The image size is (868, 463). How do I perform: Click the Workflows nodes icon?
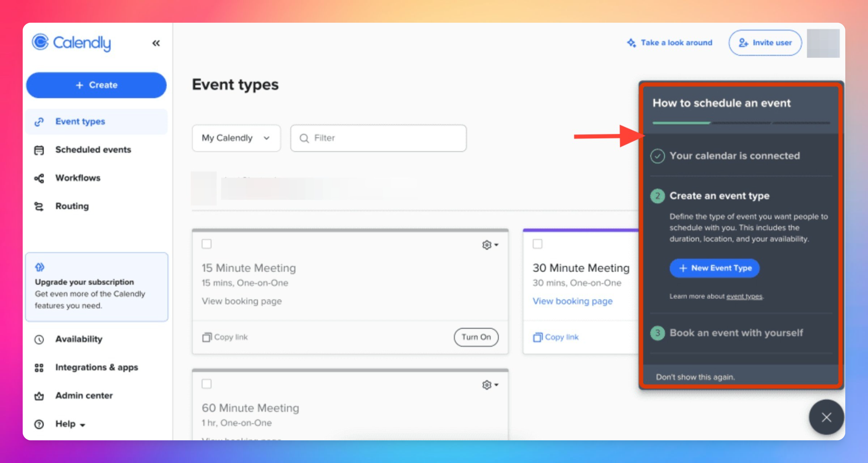click(x=39, y=178)
